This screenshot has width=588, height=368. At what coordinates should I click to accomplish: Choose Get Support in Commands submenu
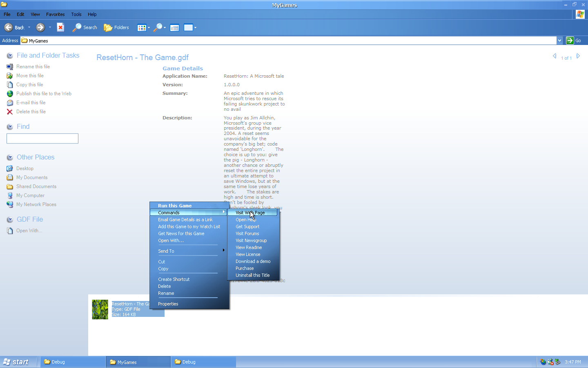point(252,227)
